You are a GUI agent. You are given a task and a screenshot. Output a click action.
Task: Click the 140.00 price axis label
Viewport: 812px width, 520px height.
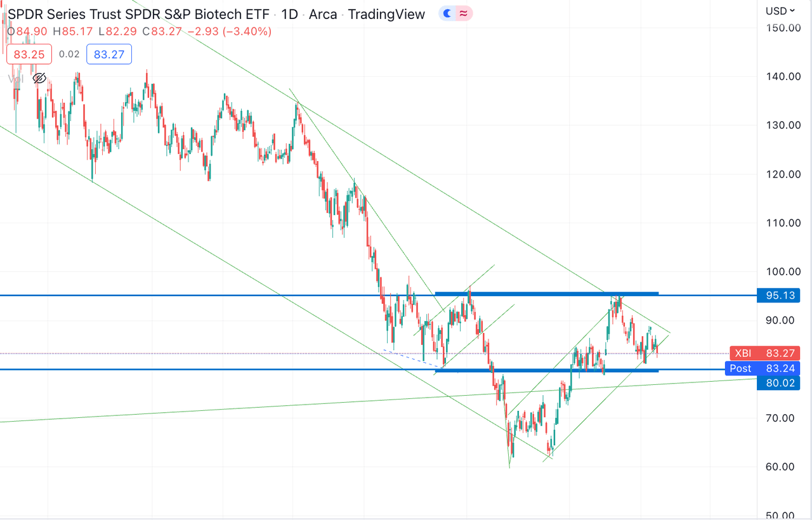click(x=783, y=76)
